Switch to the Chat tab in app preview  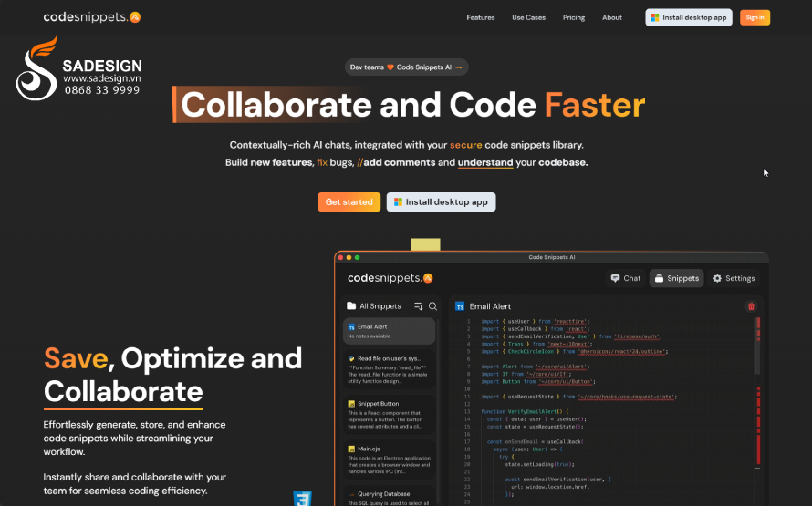pos(626,278)
